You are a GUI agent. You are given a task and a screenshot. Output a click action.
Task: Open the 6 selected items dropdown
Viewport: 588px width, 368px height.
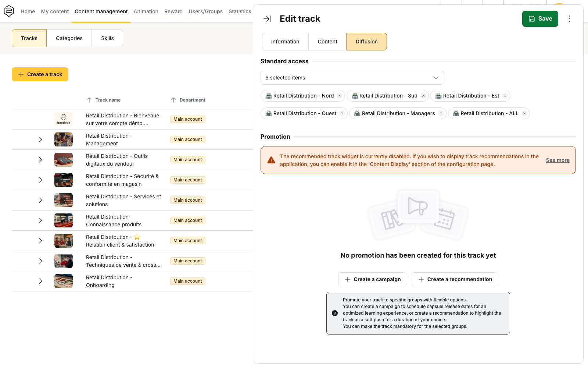352,78
